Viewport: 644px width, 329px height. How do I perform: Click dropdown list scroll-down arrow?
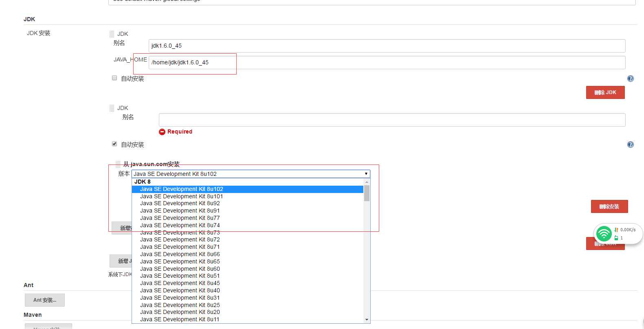(367, 320)
